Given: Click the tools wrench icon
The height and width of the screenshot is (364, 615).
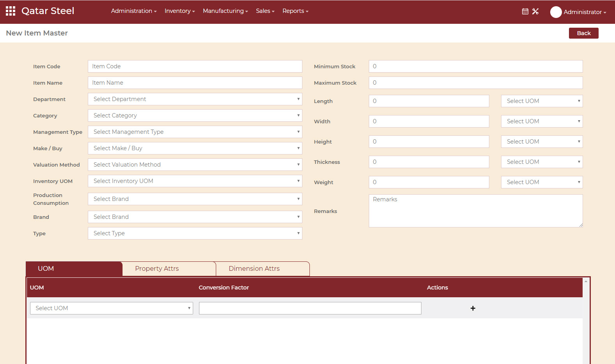Looking at the screenshot, I should [x=535, y=11].
